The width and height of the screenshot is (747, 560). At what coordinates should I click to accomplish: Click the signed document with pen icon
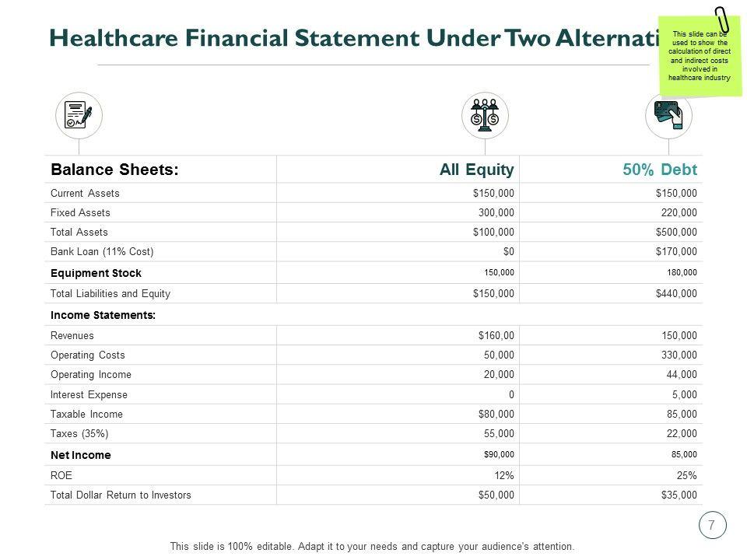(79, 116)
